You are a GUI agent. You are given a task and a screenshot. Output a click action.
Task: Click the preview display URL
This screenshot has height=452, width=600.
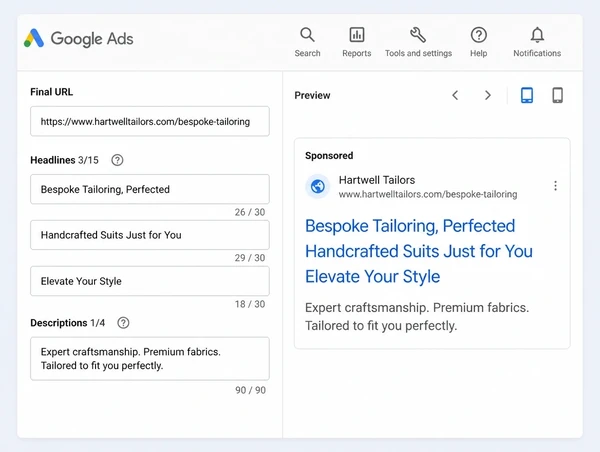click(x=428, y=194)
